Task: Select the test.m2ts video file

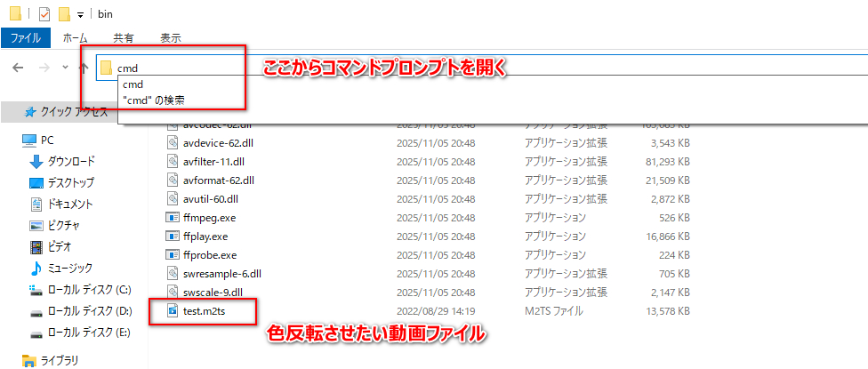Action: point(205,311)
